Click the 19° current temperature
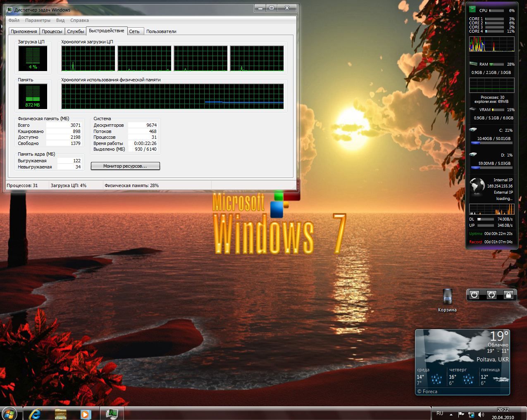The height and width of the screenshot is (420, 527). point(499,336)
